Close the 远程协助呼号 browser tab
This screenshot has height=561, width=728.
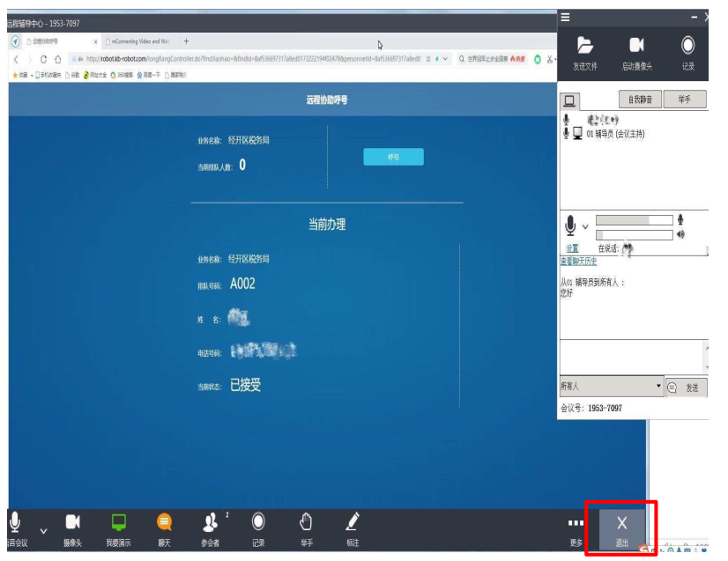coord(95,41)
